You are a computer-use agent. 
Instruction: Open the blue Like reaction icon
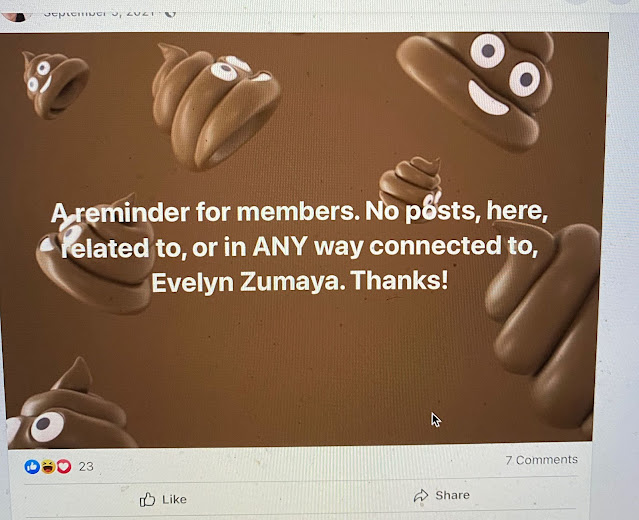[32, 467]
